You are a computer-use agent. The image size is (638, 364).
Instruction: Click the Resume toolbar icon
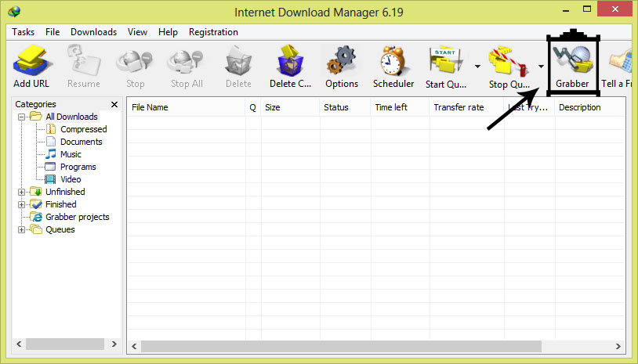pos(83,61)
